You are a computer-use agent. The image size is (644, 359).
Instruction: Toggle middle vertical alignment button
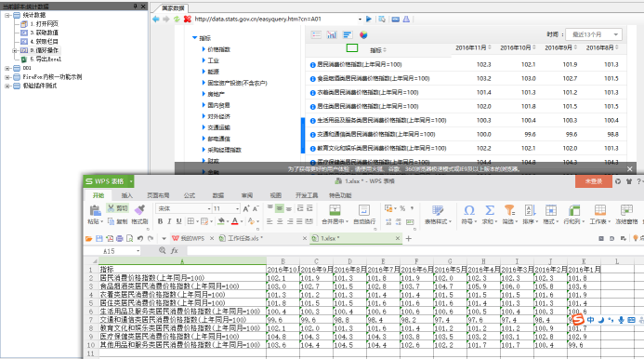[280, 208]
